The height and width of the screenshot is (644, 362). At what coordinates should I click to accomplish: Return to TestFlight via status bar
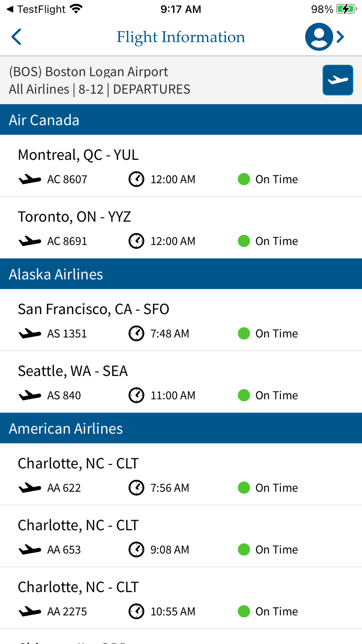tap(36, 9)
